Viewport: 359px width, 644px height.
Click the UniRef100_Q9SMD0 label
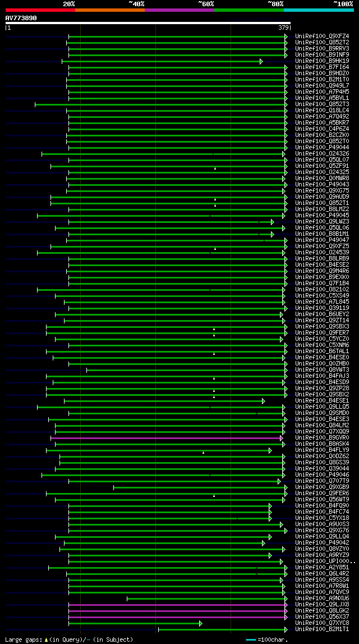322,413
